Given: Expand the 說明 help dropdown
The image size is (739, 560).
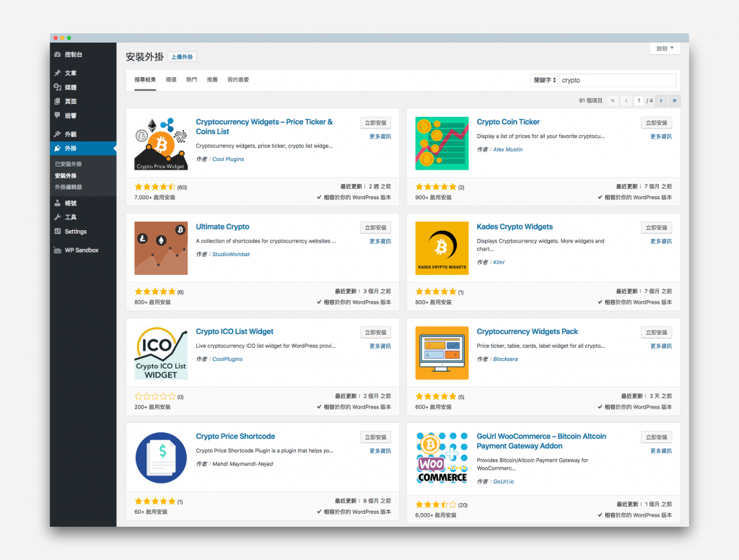Looking at the screenshot, I should [x=665, y=48].
